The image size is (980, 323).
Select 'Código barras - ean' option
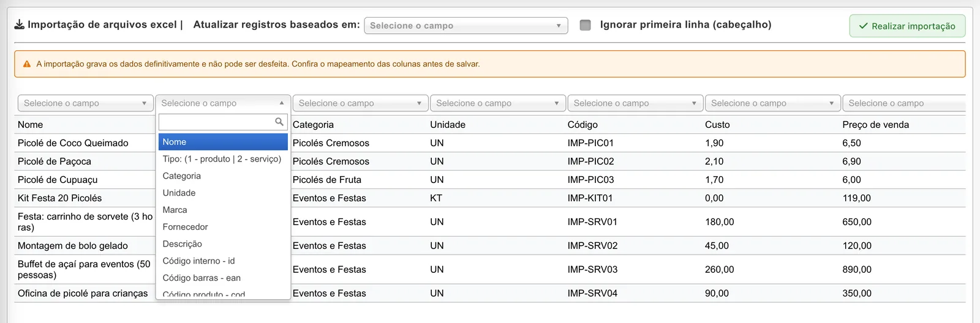click(x=223, y=278)
